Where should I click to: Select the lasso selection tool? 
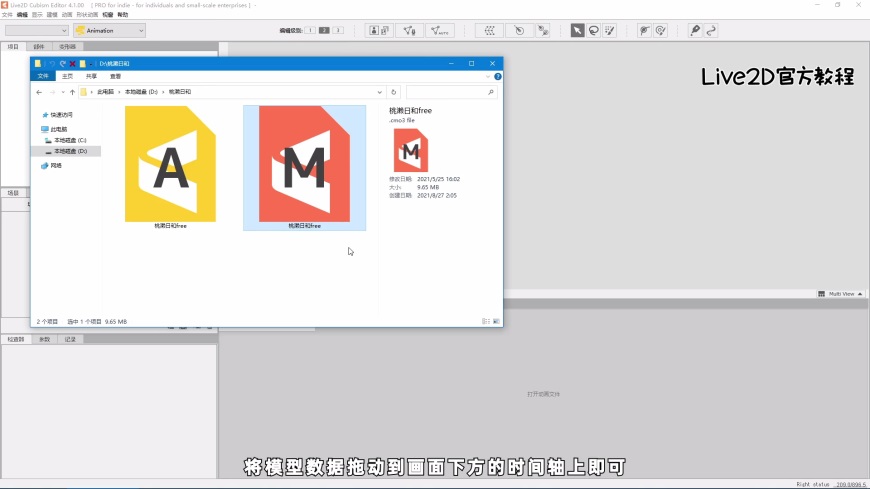click(594, 31)
